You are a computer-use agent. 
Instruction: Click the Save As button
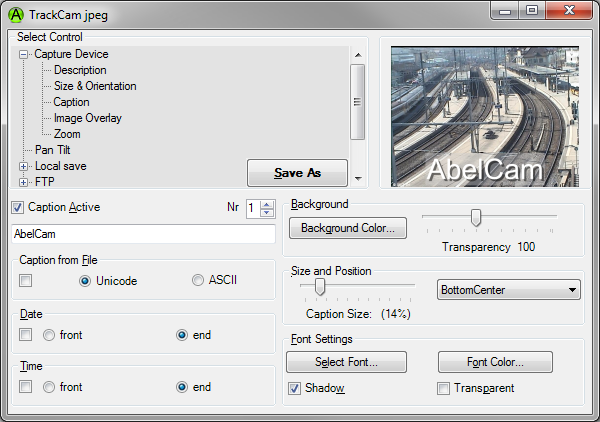(x=297, y=173)
